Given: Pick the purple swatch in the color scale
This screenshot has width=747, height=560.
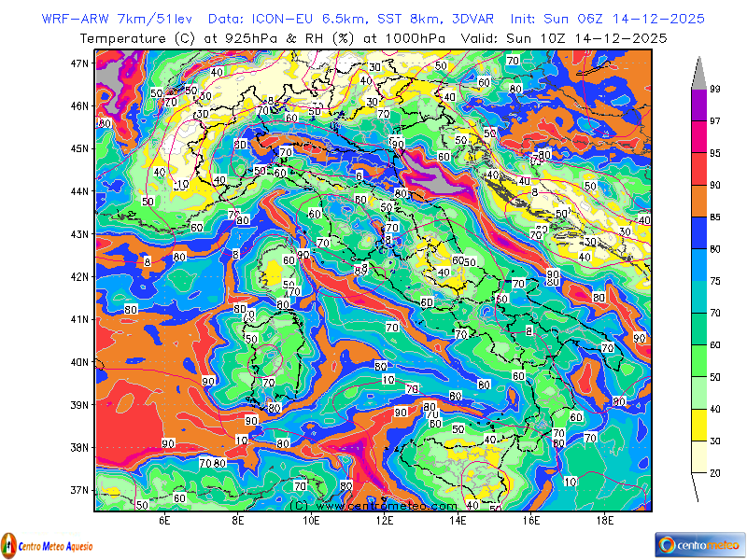Looking at the screenshot, I should (698, 105).
